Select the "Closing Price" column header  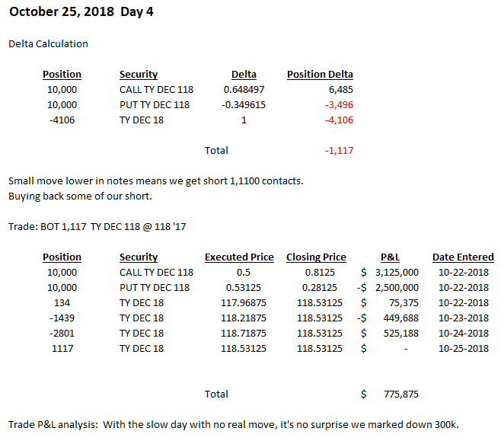[316, 257]
